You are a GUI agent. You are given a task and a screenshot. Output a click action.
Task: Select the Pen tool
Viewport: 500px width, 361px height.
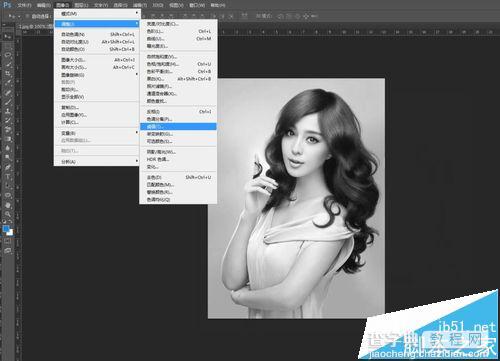point(8,167)
